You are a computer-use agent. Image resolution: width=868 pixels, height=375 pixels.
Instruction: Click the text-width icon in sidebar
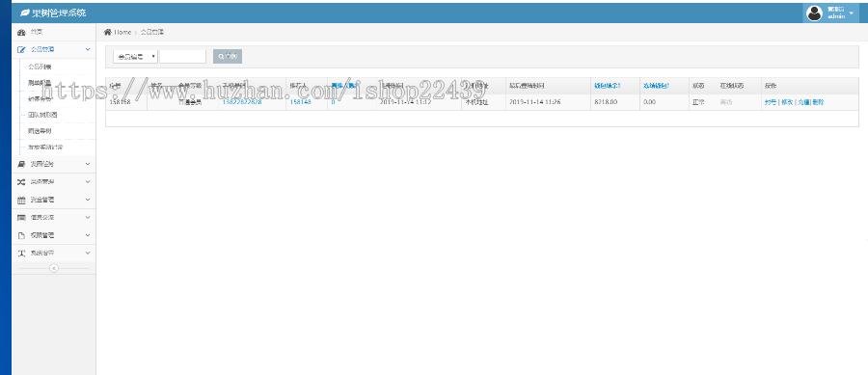(21, 253)
